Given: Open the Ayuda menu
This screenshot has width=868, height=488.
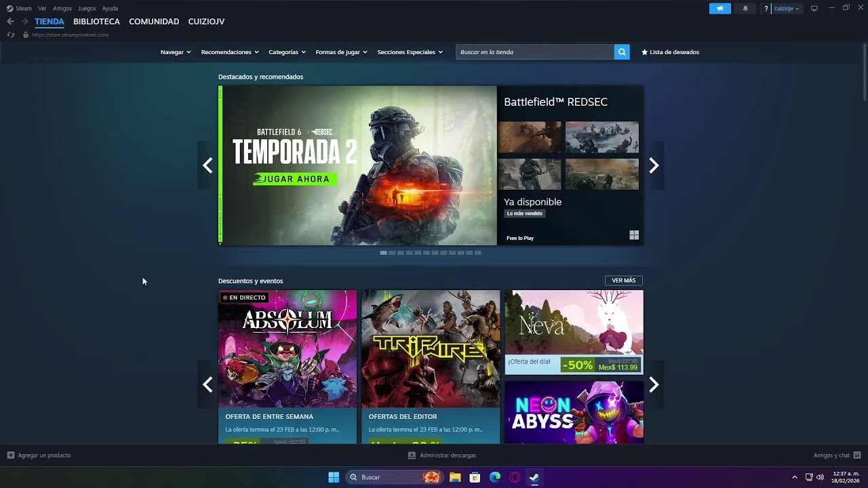Looking at the screenshot, I should coord(110,8).
